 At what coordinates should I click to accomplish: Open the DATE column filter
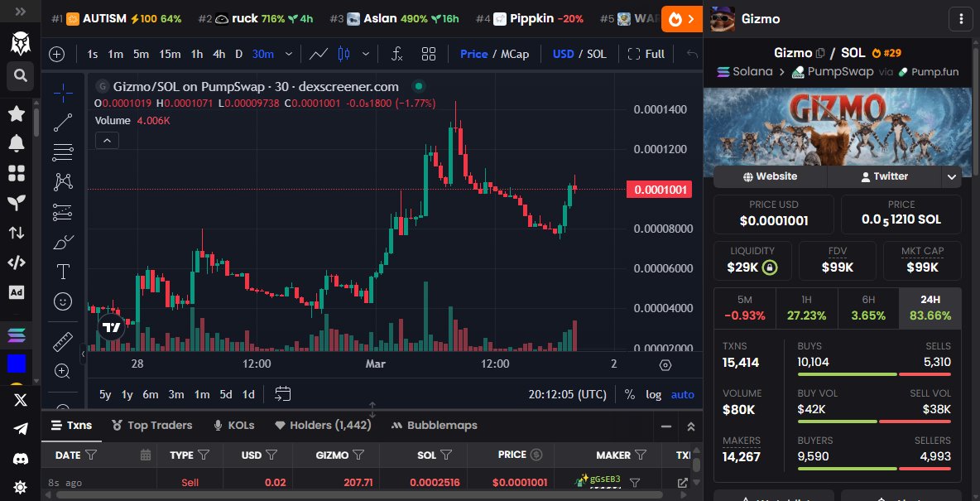pyautogui.click(x=91, y=455)
